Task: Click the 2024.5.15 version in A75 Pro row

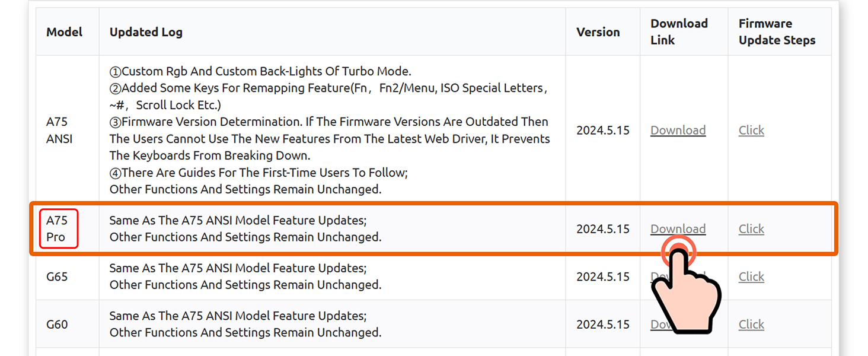Action: click(602, 228)
